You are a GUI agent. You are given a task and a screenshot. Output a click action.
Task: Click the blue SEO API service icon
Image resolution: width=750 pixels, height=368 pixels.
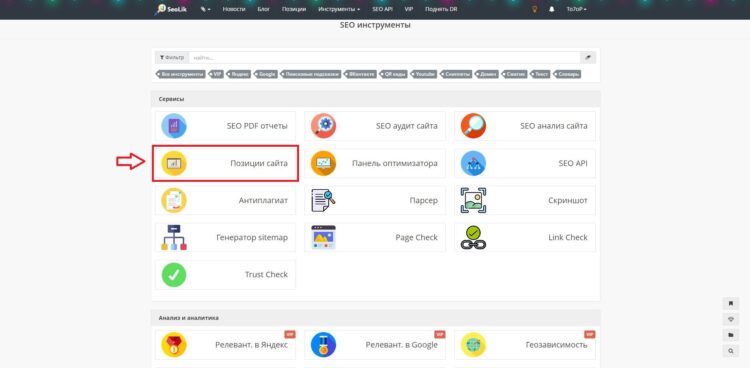coord(473,163)
